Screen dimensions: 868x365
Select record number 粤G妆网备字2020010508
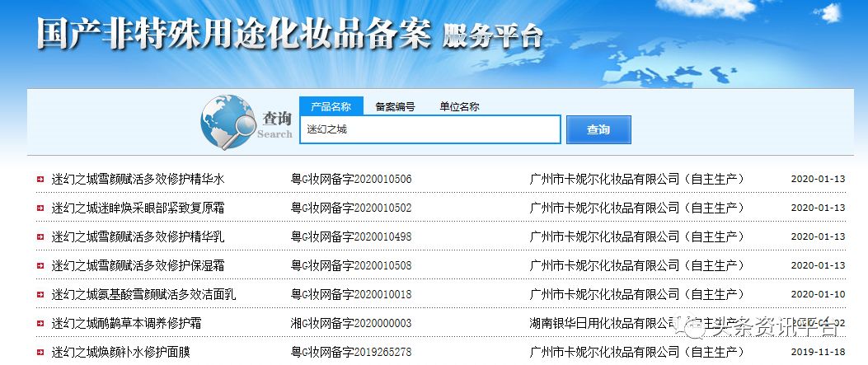coord(351,265)
